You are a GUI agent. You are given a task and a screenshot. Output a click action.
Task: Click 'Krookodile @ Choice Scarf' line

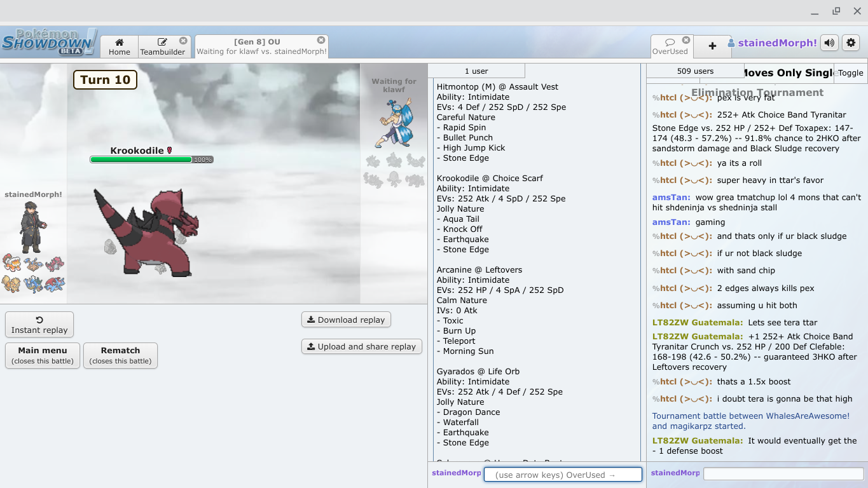coord(490,178)
